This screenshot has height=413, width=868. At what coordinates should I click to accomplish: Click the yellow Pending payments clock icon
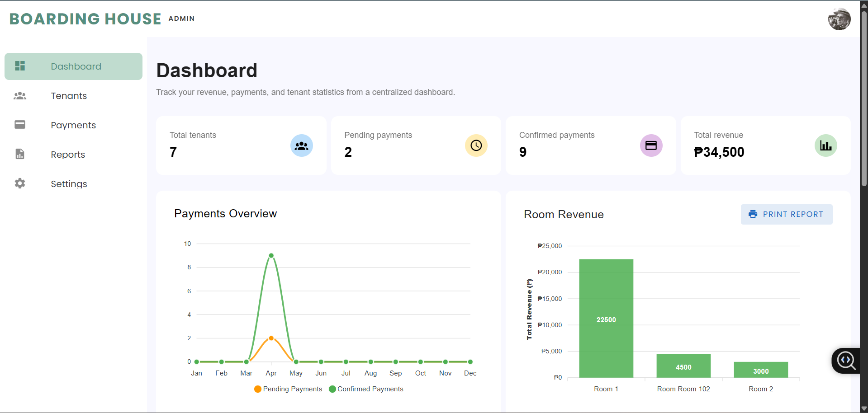[476, 145]
